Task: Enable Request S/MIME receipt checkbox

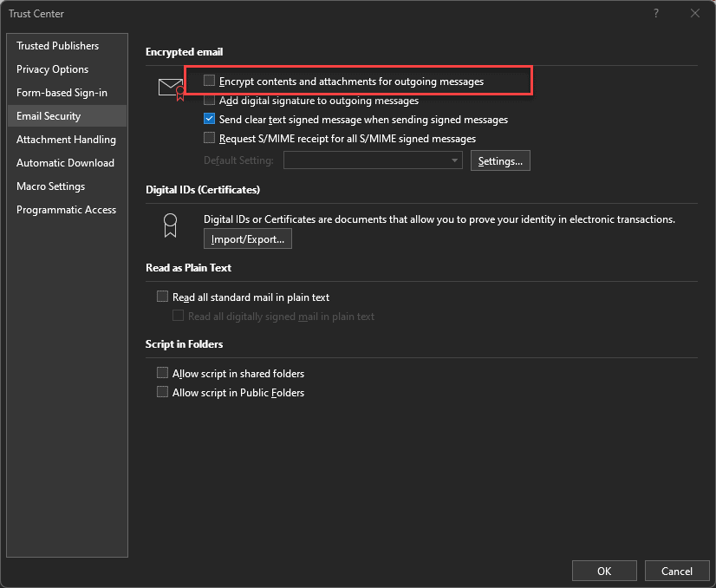Action: click(x=209, y=138)
